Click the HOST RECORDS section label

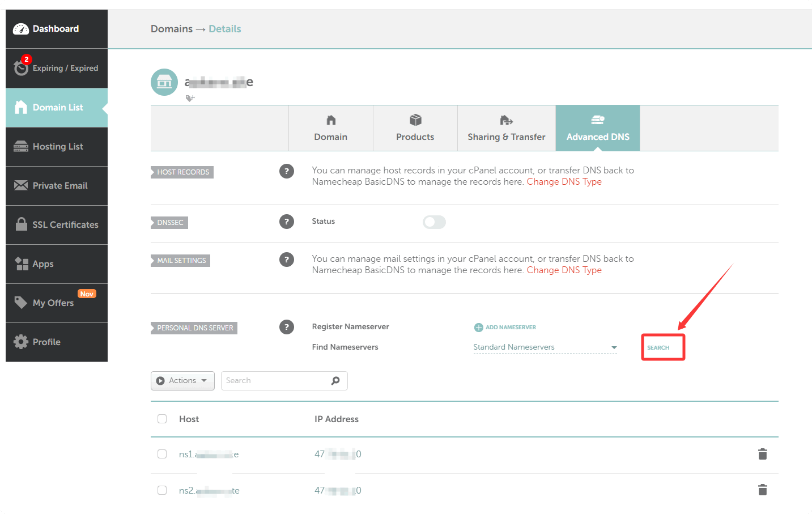coord(182,172)
